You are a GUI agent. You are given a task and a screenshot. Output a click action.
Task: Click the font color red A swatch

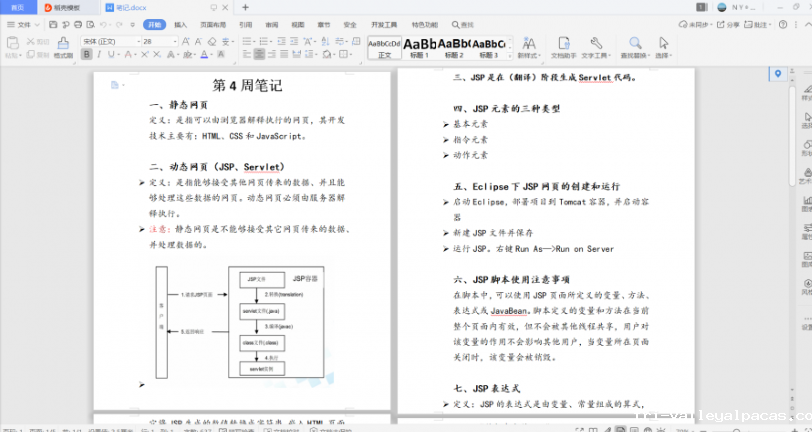pyautogui.click(x=203, y=55)
